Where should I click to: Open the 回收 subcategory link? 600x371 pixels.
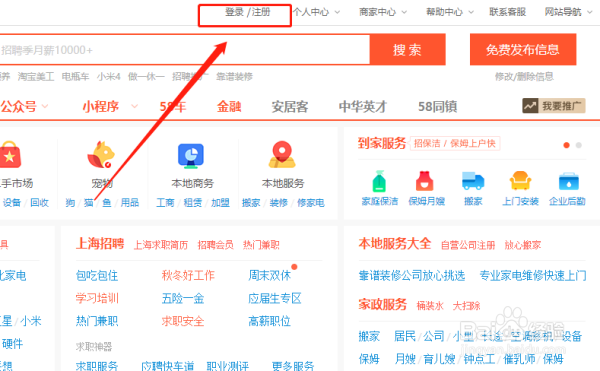click(x=39, y=202)
